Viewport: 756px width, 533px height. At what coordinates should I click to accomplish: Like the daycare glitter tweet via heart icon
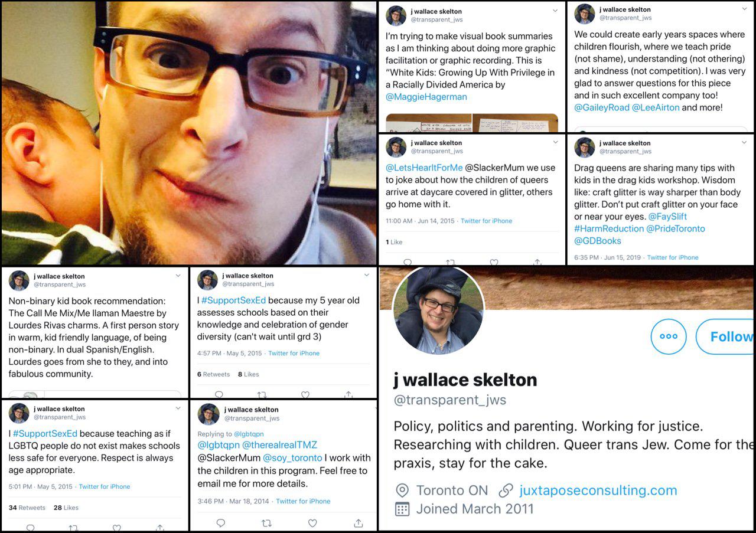tap(494, 262)
